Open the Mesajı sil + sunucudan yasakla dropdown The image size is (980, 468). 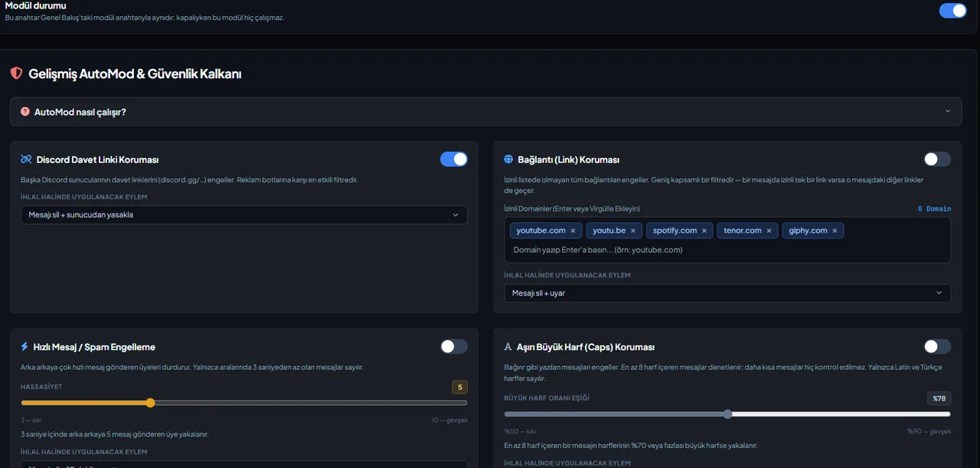click(x=244, y=214)
